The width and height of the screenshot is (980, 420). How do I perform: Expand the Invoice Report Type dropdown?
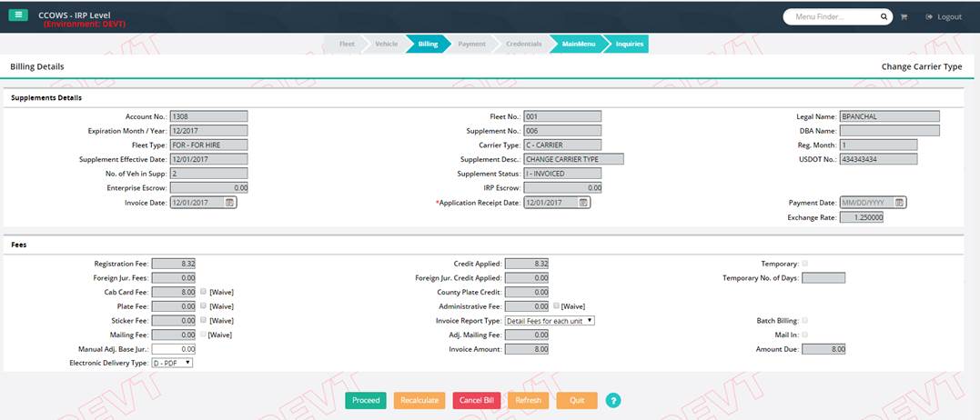551,321
